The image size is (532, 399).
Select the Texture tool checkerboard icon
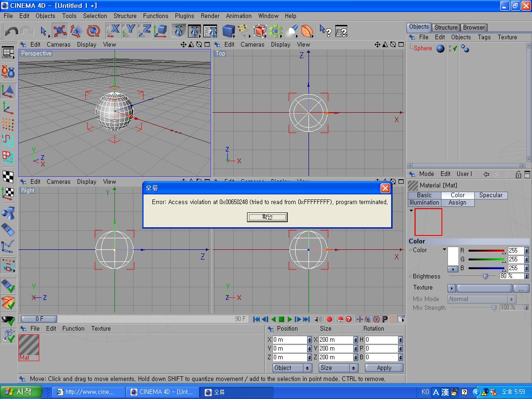coord(8,177)
